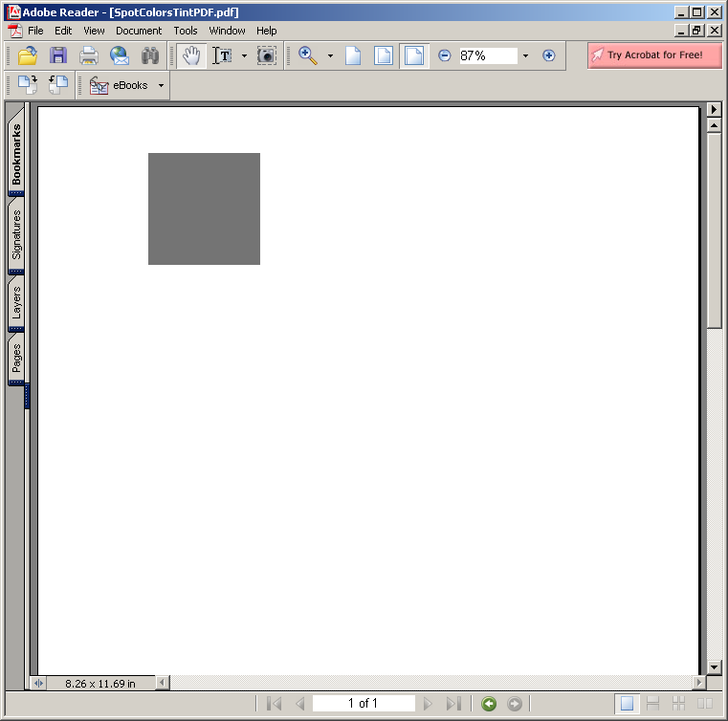Zoom out with the minus circle button
The image size is (728, 721).
[x=444, y=55]
